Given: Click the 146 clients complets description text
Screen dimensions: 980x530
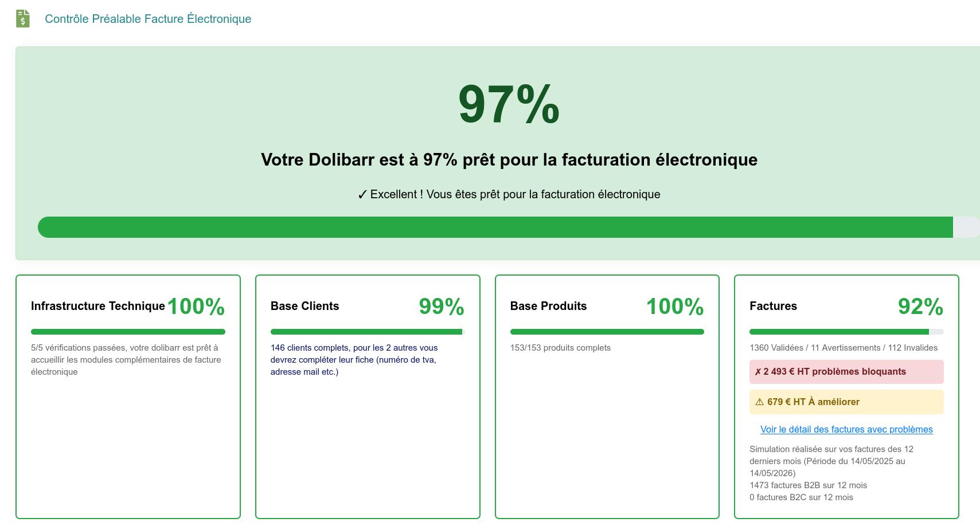Looking at the screenshot, I should pos(354,360).
